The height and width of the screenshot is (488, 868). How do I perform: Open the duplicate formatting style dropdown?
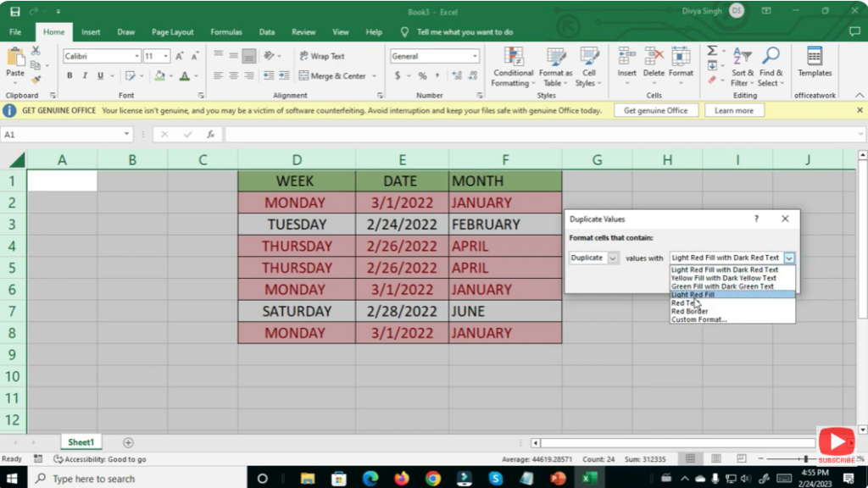(x=790, y=257)
